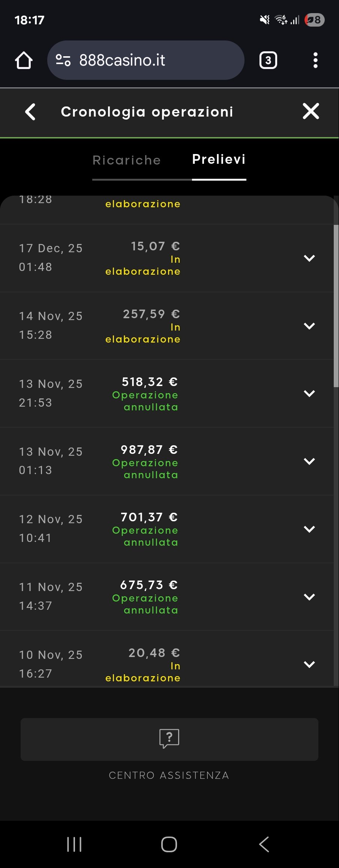339x868 pixels.
Task: Expand the 257,59 € withdrawal entry
Action: pos(309,326)
